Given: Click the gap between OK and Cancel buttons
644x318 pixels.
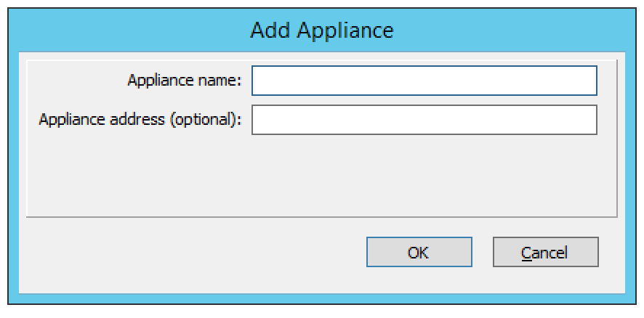Looking at the screenshot, I should (x=483, y=253).
